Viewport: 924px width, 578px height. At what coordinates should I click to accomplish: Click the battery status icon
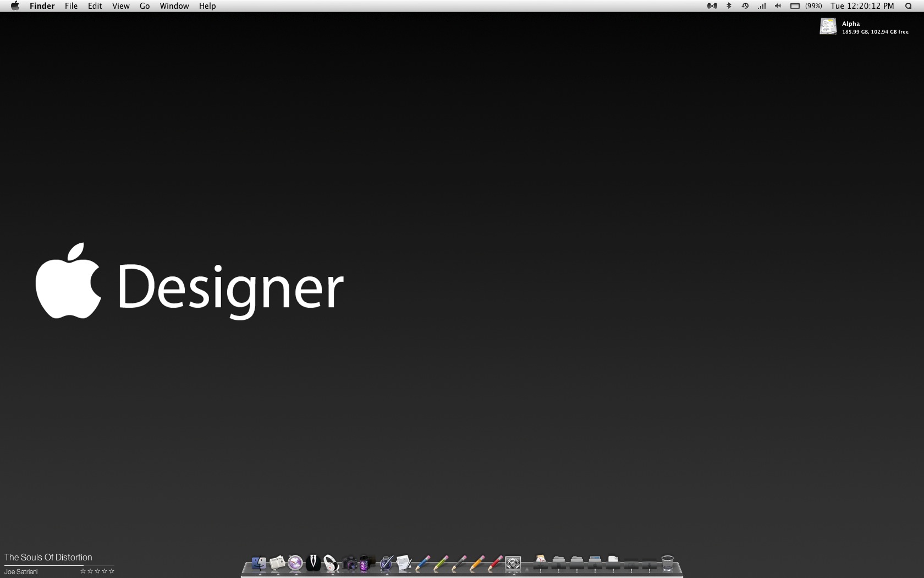795,6
